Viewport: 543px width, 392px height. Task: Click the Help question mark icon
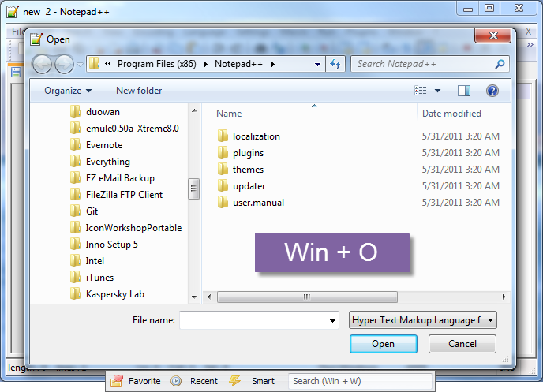point(492,91)
